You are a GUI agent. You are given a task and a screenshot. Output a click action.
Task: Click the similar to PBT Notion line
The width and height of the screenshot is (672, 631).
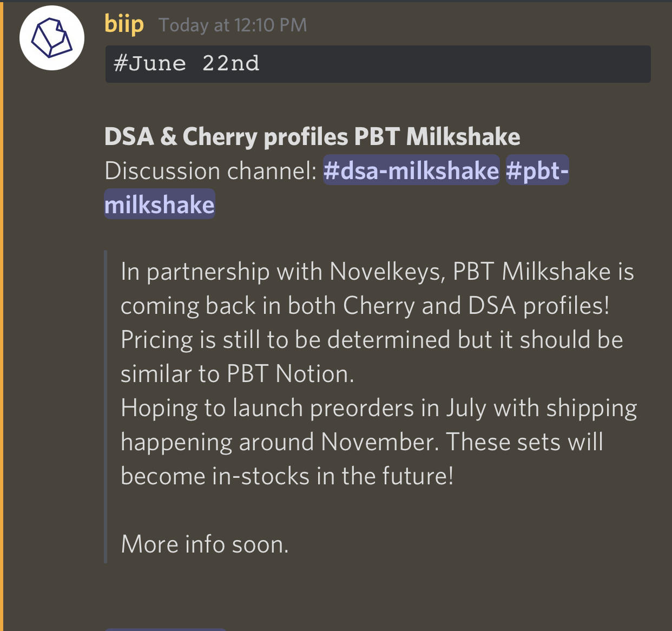(x=237, y=374)
